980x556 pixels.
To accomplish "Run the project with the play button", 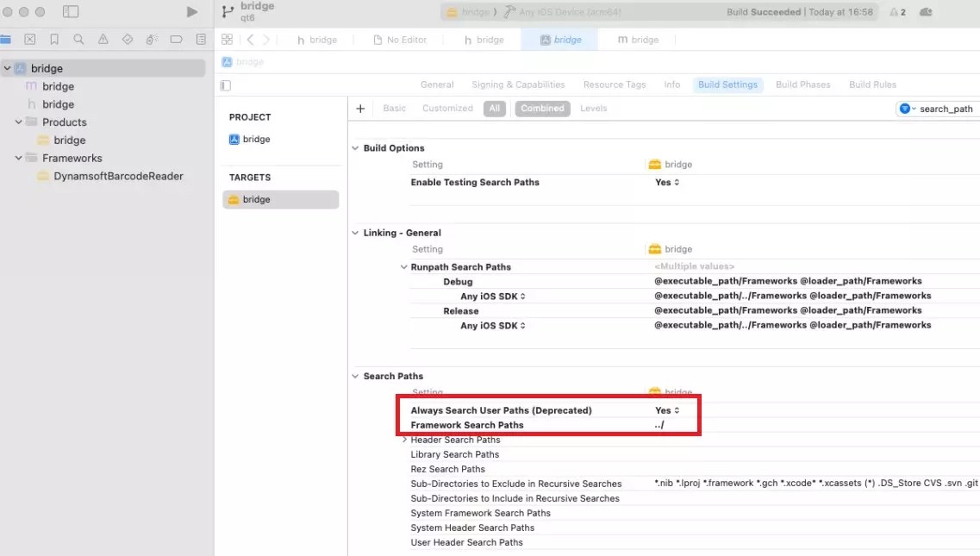I will click(x=192, y=12).
